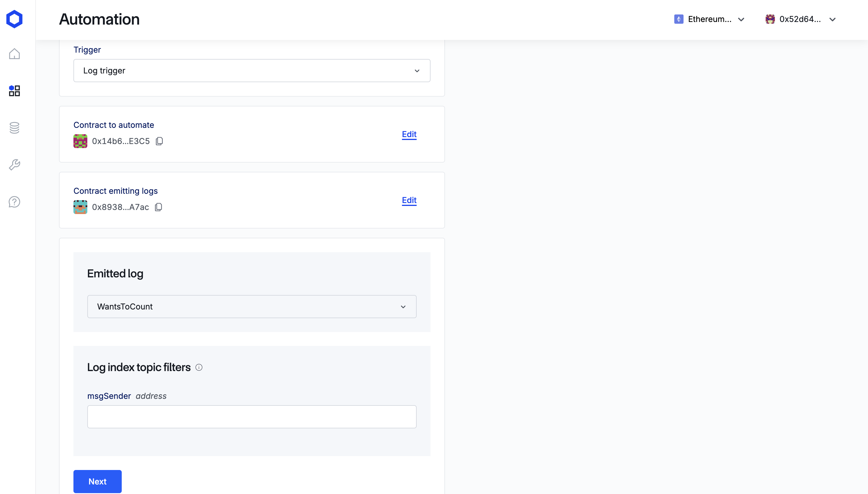Click info icon beside Log index topic filters

point(199,367)
